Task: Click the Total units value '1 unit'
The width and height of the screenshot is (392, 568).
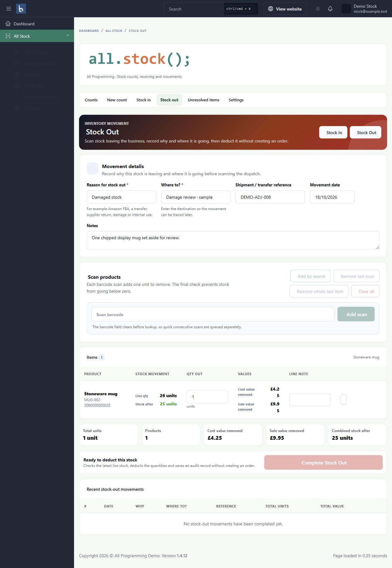Action: [90, 438]
